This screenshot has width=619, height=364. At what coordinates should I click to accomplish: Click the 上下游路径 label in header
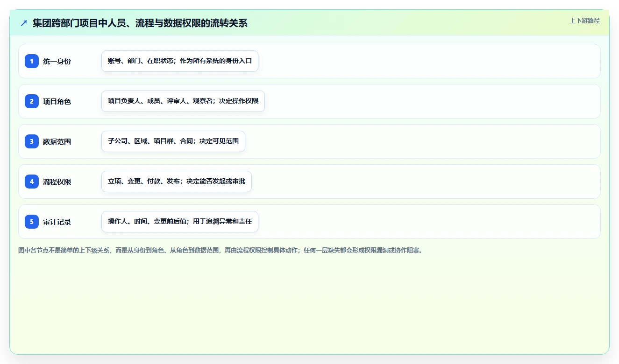pos(584,21)
